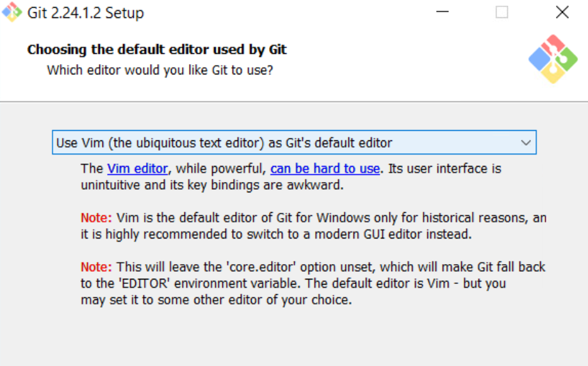Click the 'unintuitive and its key bindings' text line
The image size is (588, 366).
coord(212,186)
